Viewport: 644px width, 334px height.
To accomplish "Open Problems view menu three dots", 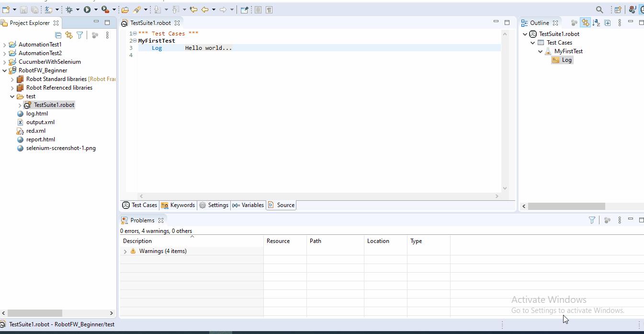I will click(x=620, y=220).
